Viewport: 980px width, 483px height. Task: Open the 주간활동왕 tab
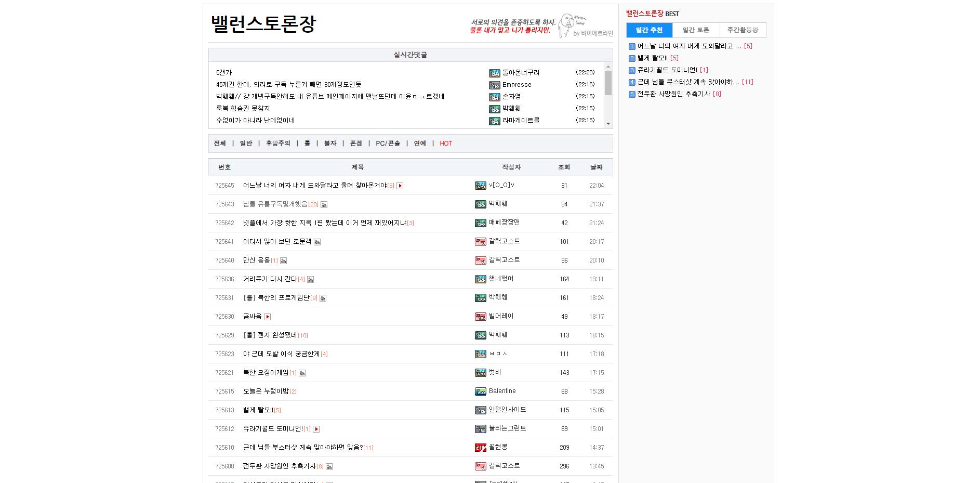click(x=743, y=30)
